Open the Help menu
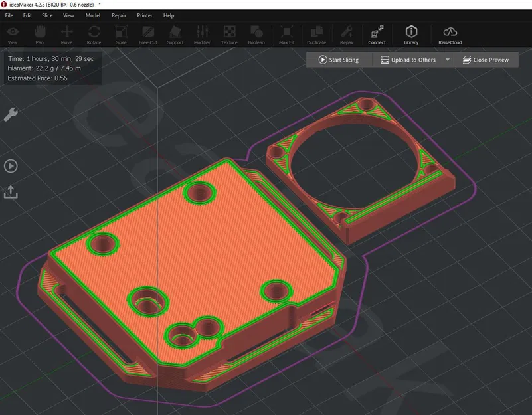This screenshot has width=532, height=415. click(169, 15)
